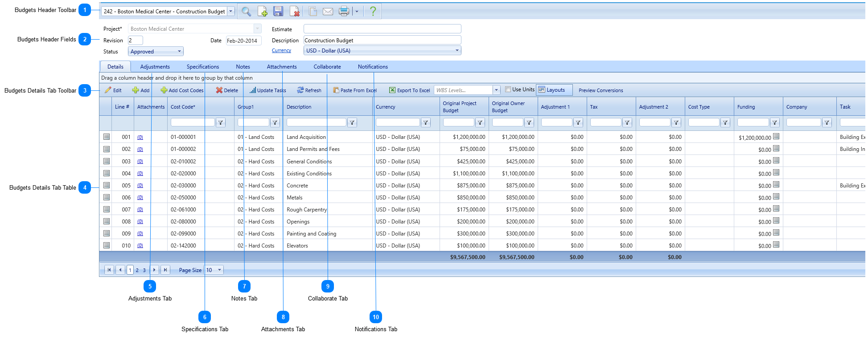Open the row icon for line 005

coord(107,185)
